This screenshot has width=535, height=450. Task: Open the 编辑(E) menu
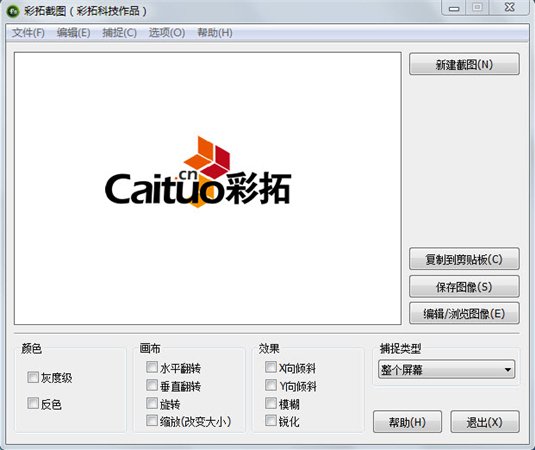point(73,33)
